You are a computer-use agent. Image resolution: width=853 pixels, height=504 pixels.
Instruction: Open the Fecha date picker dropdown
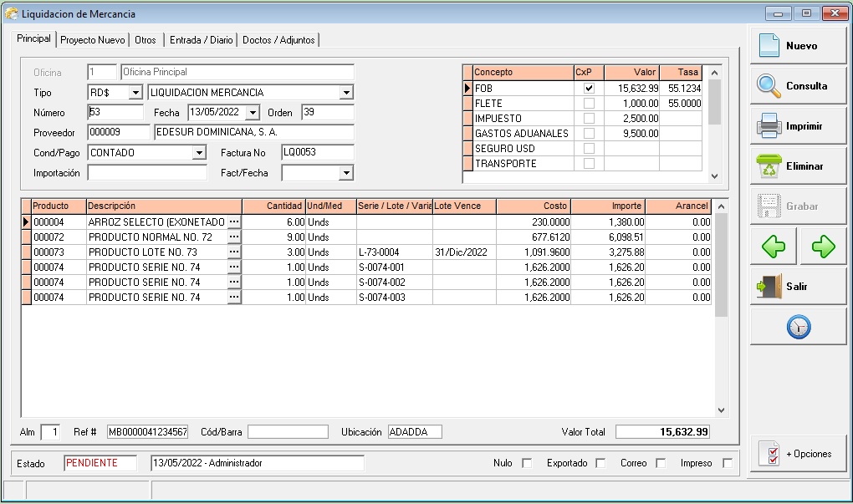[x=253, y=113]
